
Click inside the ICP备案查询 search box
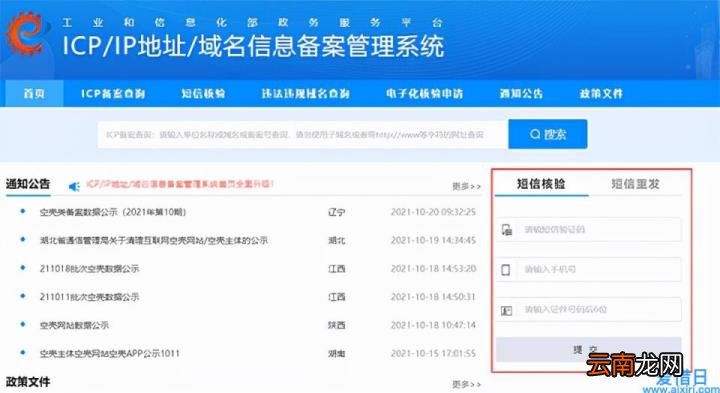coord(303,135)
